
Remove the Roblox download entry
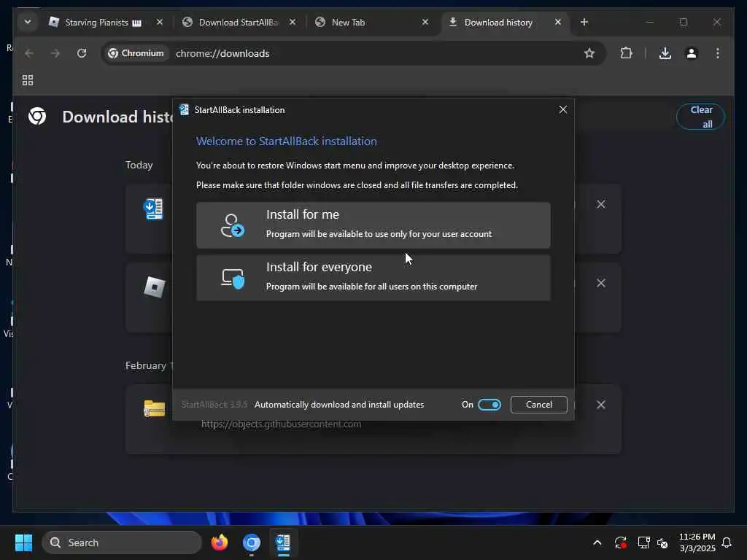(x=601, y=283)
